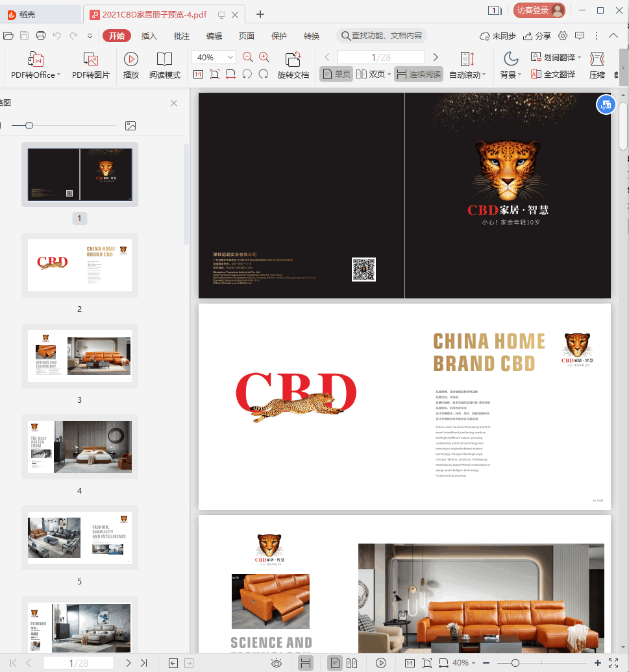Image resolution: width=629 pixels, height=672 pixels.
Task: Toggle continuous reading icon in status bar
Action: (x=305, y=663)
